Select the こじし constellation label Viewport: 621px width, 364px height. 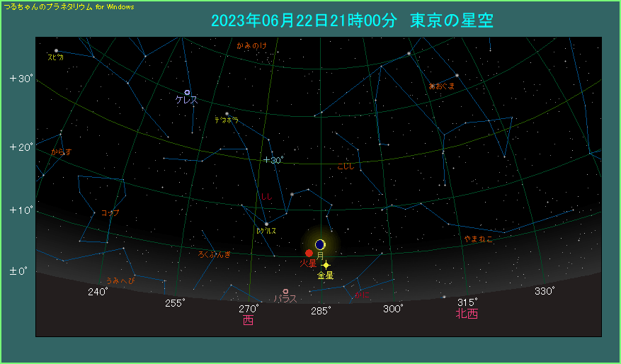point(346,166)
